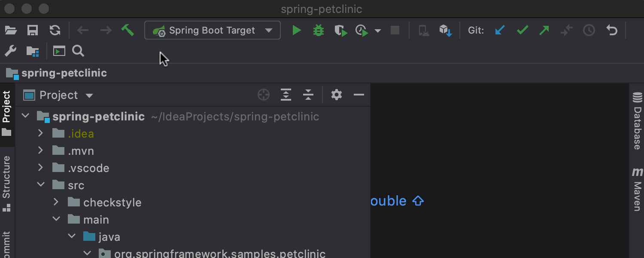Select the .idea folder

193,134
